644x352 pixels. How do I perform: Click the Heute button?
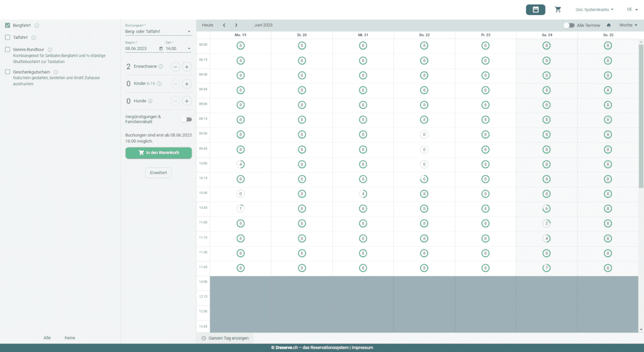click(x=207, y=25)
